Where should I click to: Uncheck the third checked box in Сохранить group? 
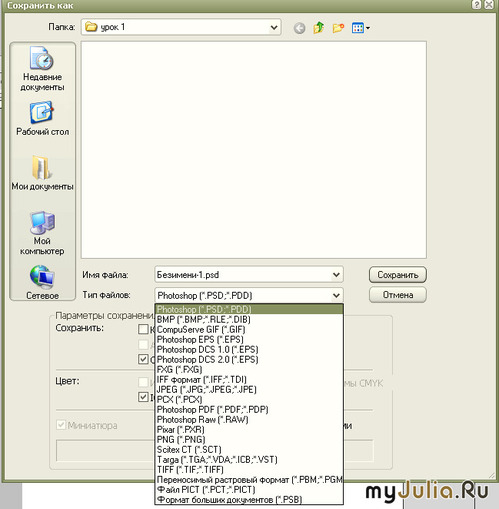143,359
